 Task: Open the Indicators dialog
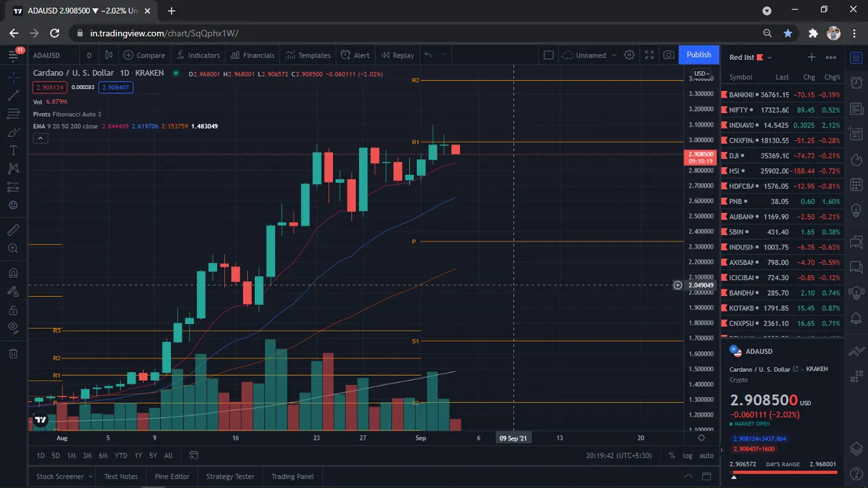tap(198, 55)
